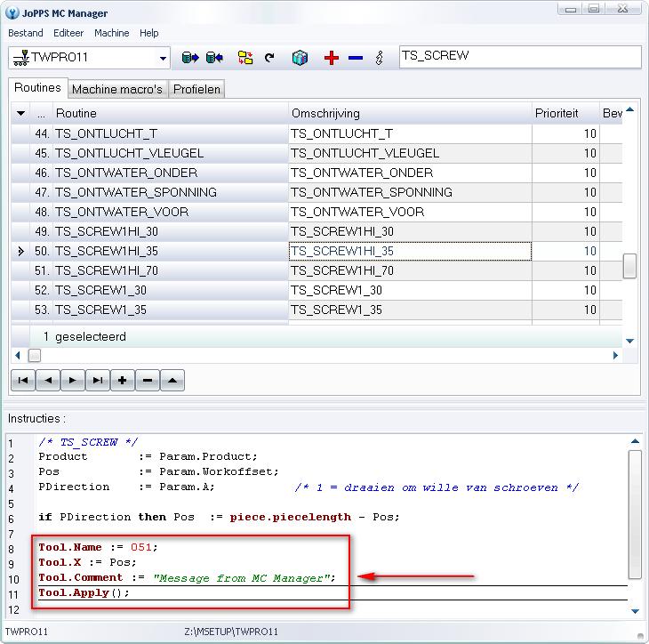This screenshot has height=644, width=649.
Task: Click code line 'Tool.Apply();'
Action: (84, 592)
